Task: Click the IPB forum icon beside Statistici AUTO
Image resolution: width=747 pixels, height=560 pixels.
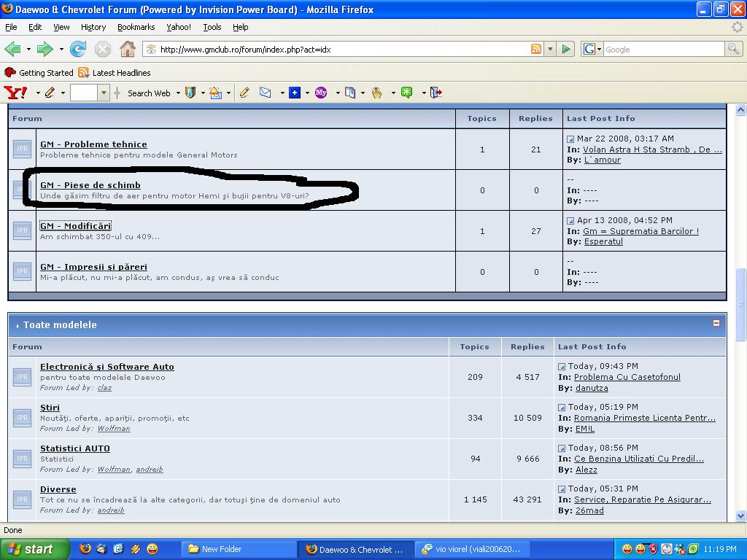Action: point(22,459)
